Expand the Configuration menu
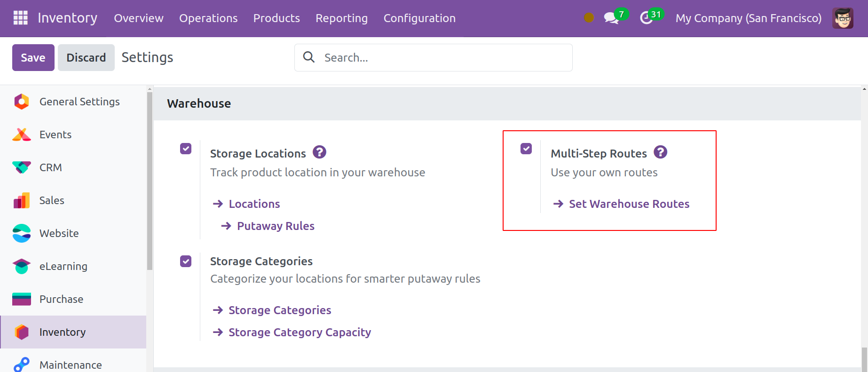 419,18
